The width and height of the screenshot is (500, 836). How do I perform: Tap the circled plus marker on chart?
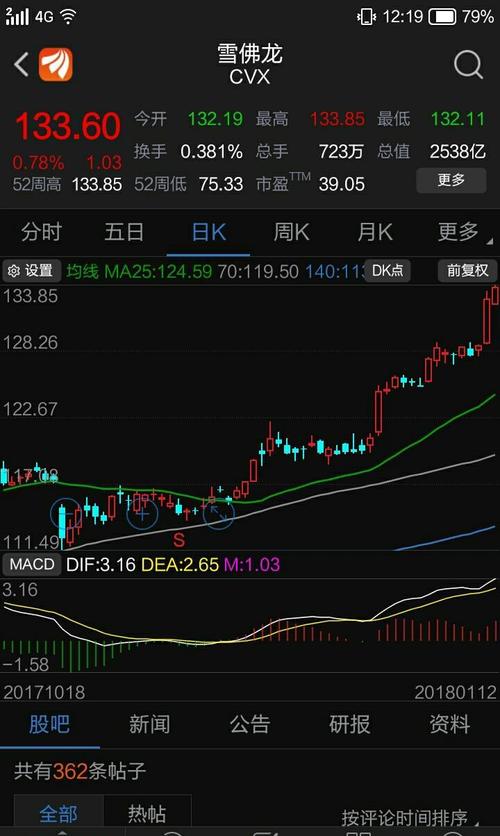142,515
